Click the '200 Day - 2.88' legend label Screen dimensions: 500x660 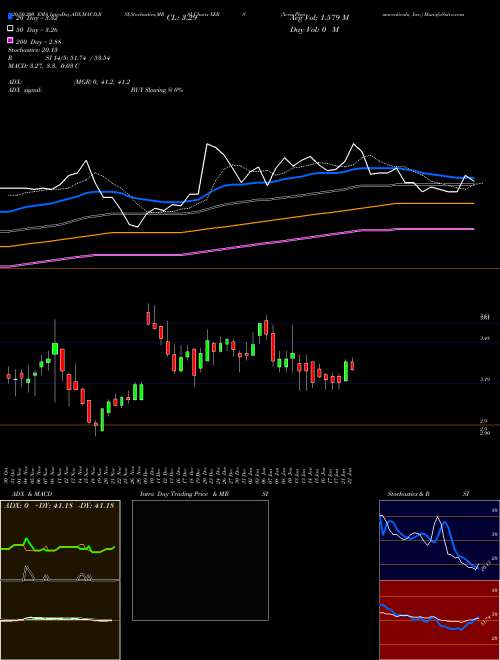pyautogui.click(x=39, y=41)
